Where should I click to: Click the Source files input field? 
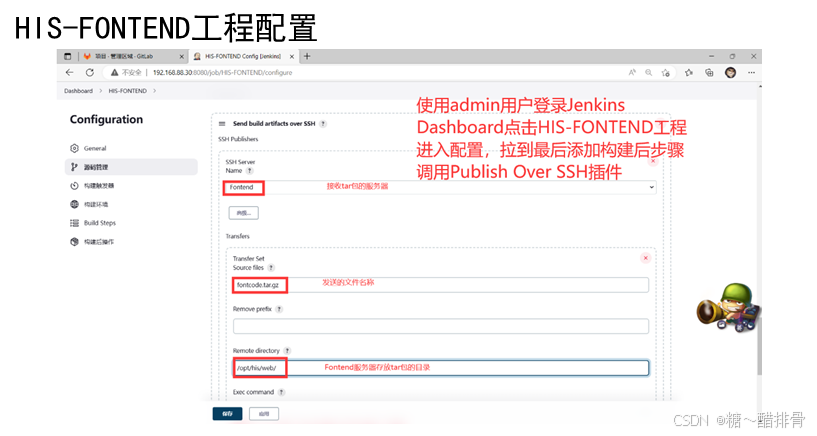441,285
